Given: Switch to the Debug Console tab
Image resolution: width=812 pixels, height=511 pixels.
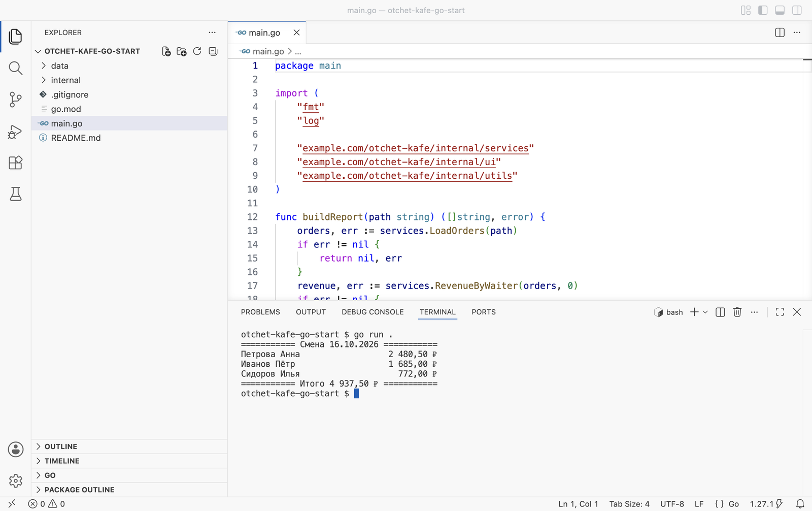Looking at the screenshot, I should pos(373,312).
